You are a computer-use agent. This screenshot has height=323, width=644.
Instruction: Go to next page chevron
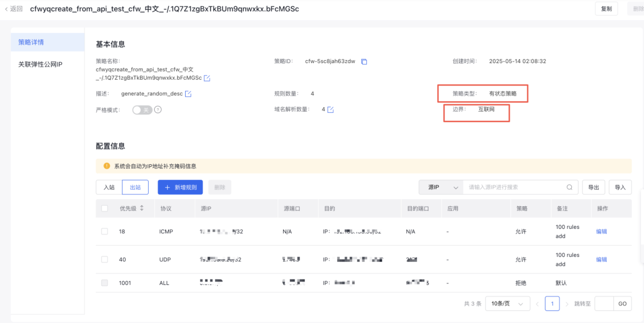coord(567,304)
